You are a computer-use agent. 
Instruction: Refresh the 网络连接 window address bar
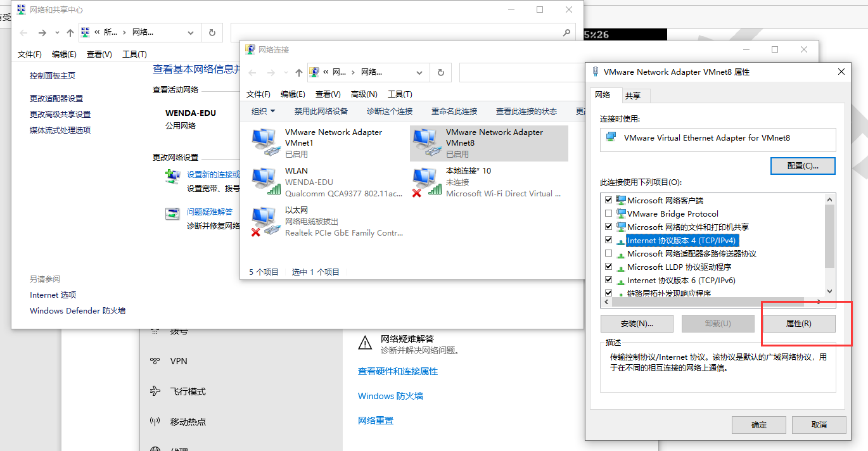[x=440, y=72]
